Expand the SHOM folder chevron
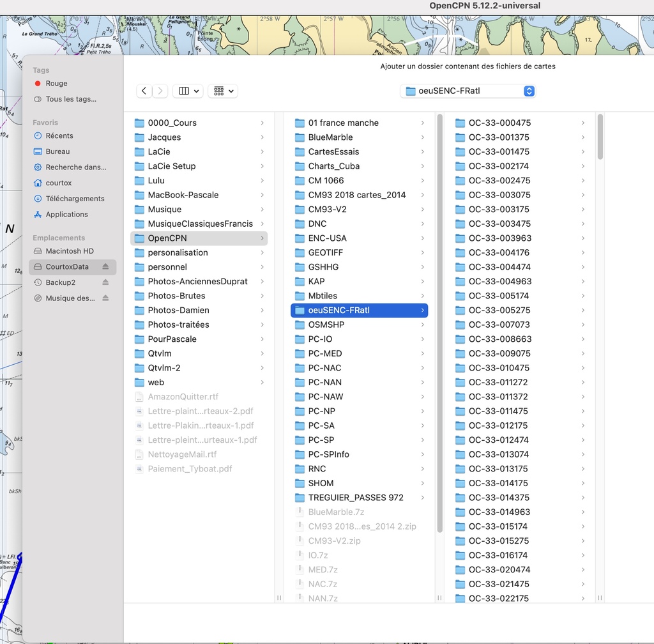The width and height of the screenshot is (654, 644). [x=422, y=484]
